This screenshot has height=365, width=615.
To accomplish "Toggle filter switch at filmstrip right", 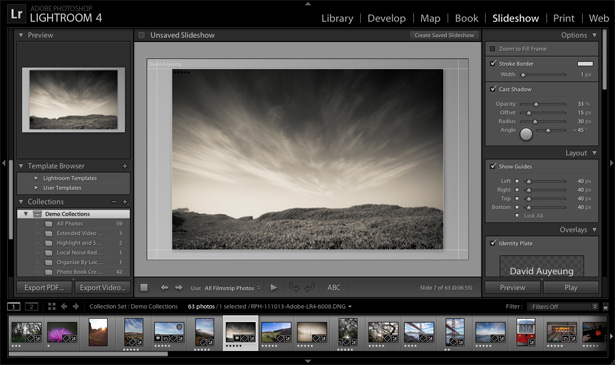I will (x=605, y=307).
